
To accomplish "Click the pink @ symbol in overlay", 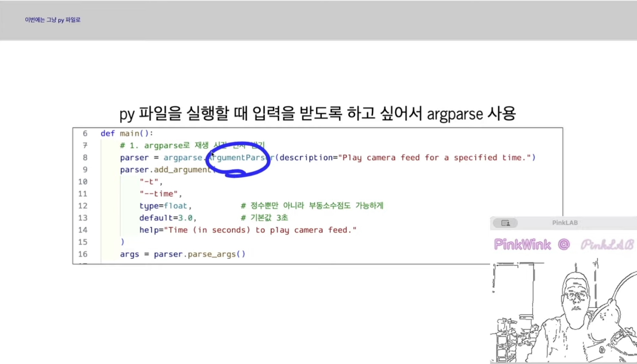I will tap(564, 244).
